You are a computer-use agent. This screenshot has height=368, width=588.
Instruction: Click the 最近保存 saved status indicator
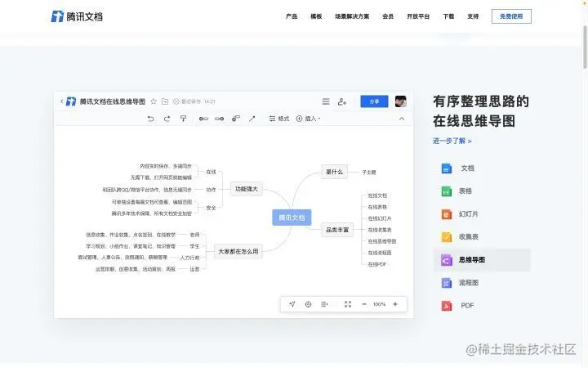click(x=194, y=101)
